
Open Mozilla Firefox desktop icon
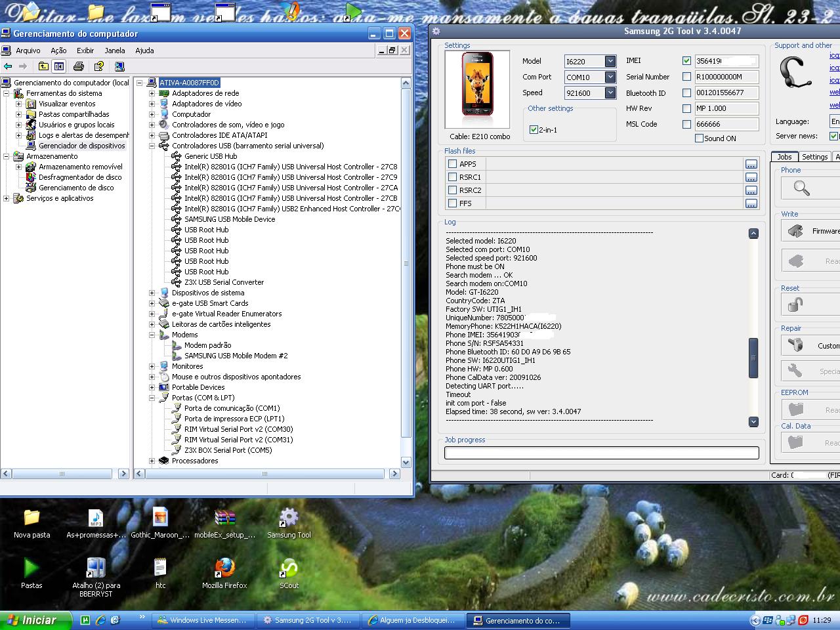coord(224,574)
